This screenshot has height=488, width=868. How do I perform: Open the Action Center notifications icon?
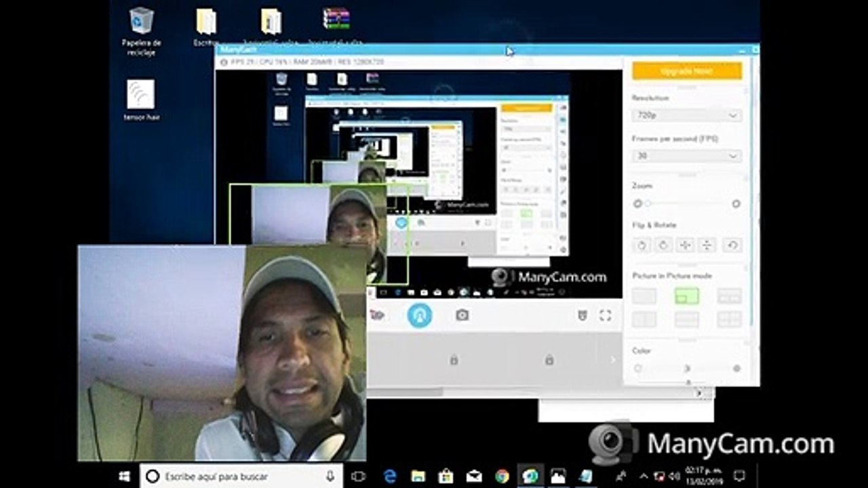click(739, 476)
